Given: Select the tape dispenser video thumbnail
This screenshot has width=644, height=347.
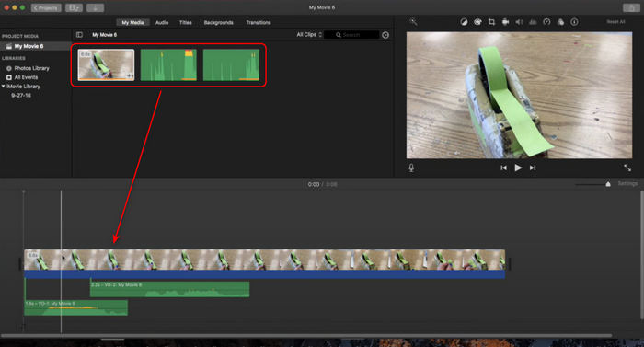Looking at the screenshot, I should tap(106, 65).
